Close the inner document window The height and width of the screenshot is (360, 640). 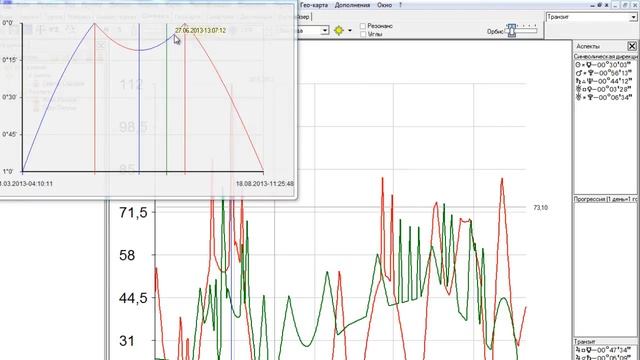(607, 5)
